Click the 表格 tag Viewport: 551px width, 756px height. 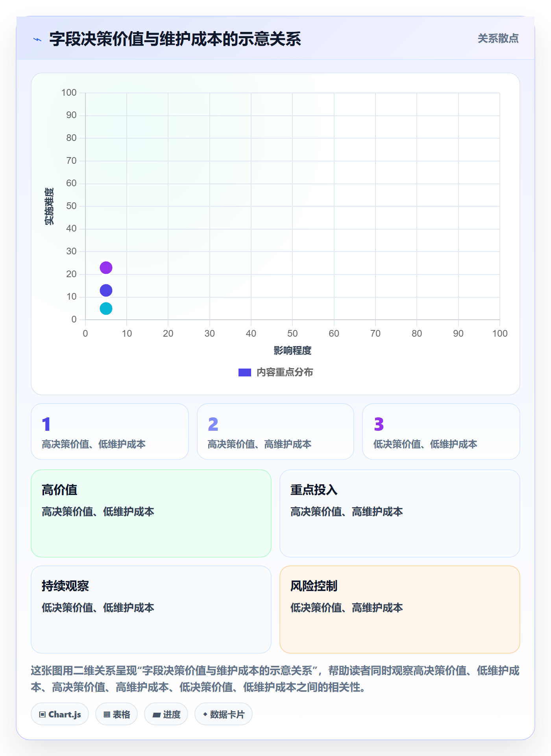tap(116, 714)
